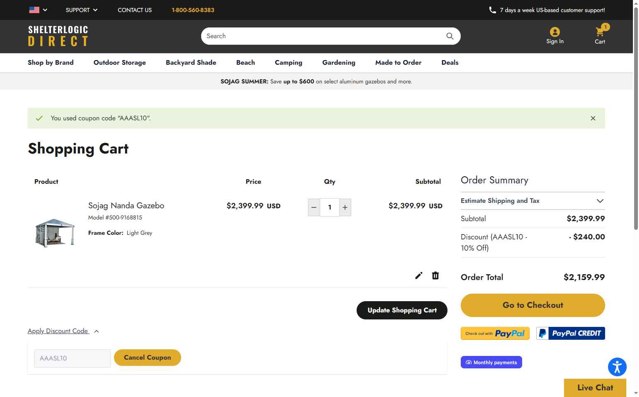Click Update Shopping Cart button
This screenshot has width=639, height=397.
(402, 310)
